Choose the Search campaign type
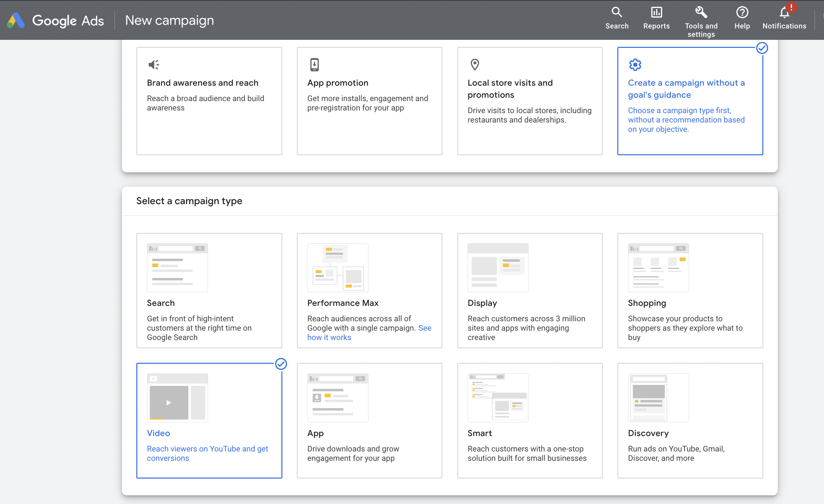This screenshot has width=824, height=504. 209,290
